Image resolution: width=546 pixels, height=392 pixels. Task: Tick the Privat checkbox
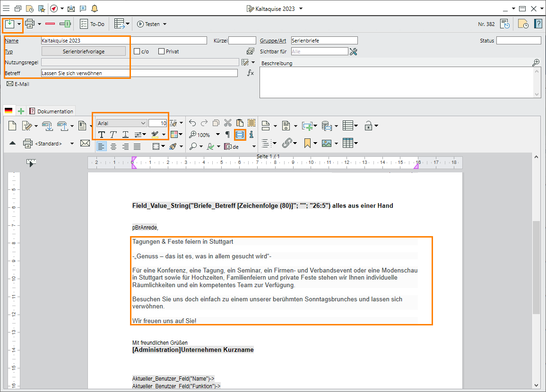tap(161, 51)
